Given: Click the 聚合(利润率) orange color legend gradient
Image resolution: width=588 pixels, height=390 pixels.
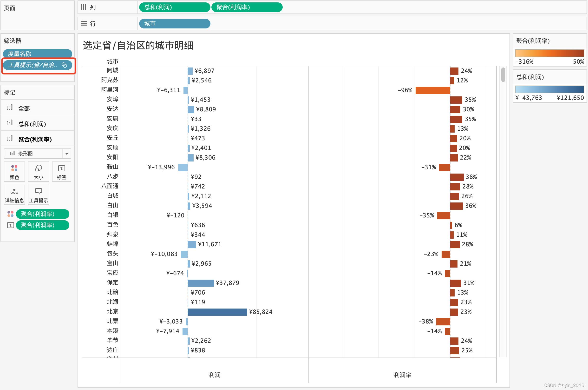Looking at the screenshot, I should click(549, 53).
